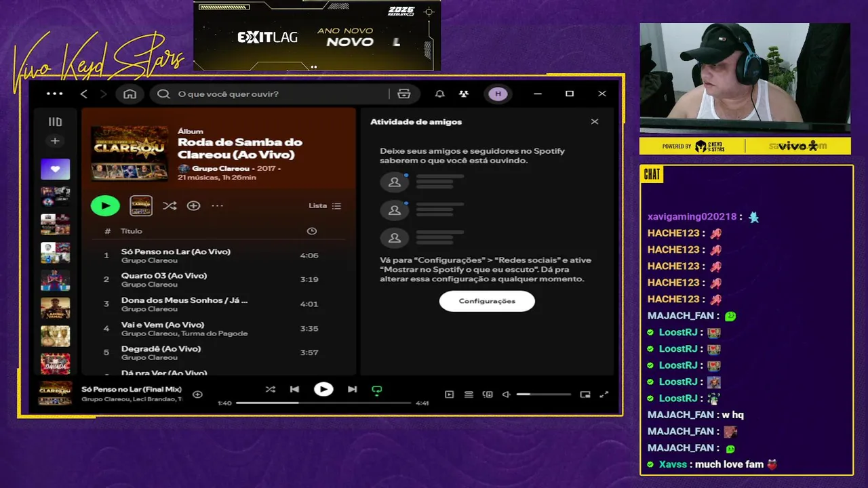Open the queue icon

point(469,394)
